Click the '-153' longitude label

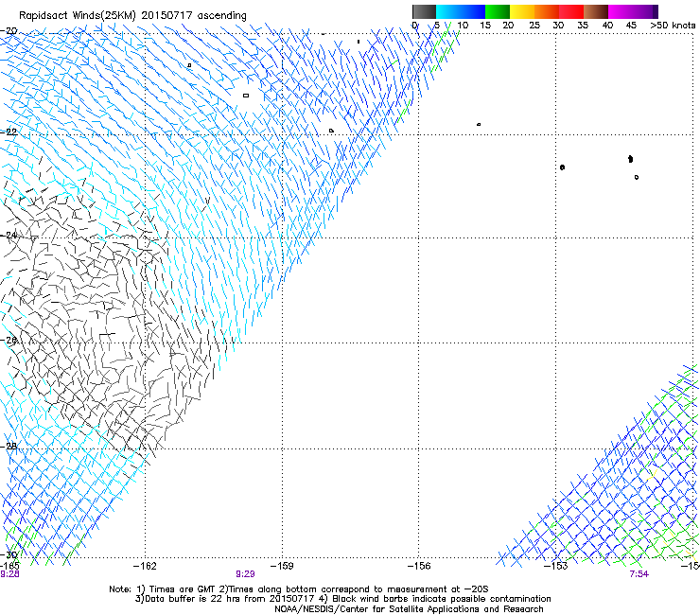coord(556,567)
